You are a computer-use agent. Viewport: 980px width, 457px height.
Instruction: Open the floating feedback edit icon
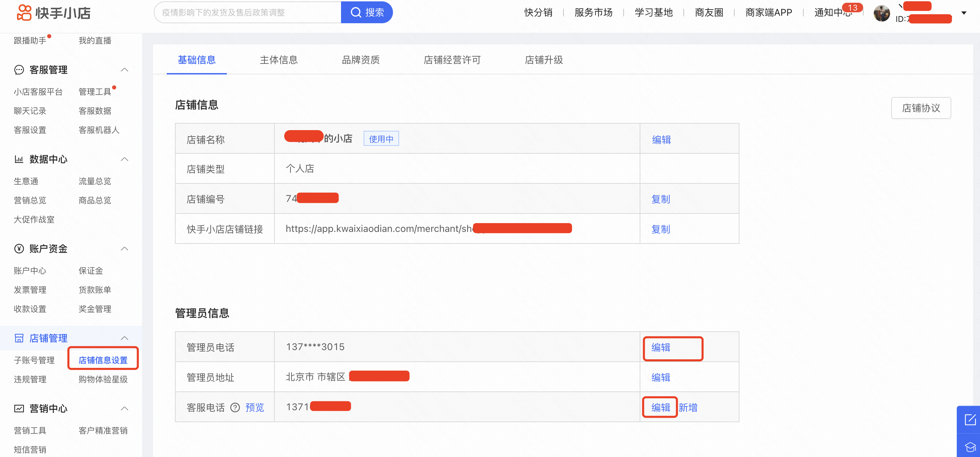pos(970,419)
